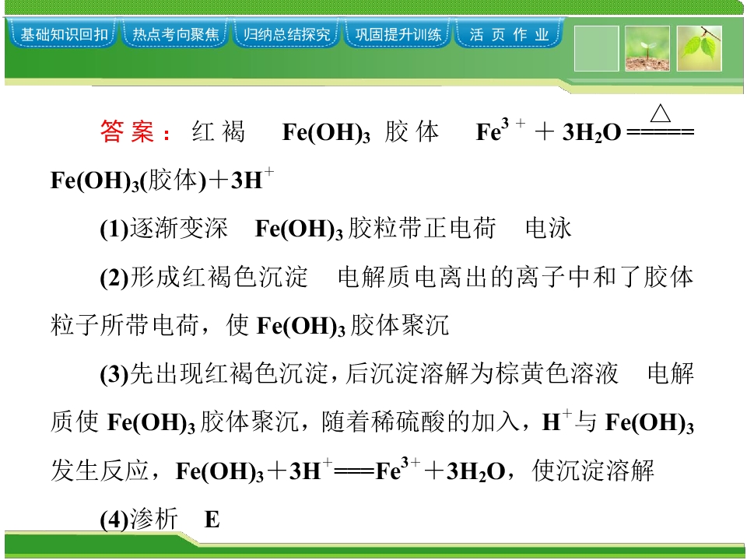Open the 活页作业 tab
The height and width of the screenshot is (560, 747).
tap(509, 33)
